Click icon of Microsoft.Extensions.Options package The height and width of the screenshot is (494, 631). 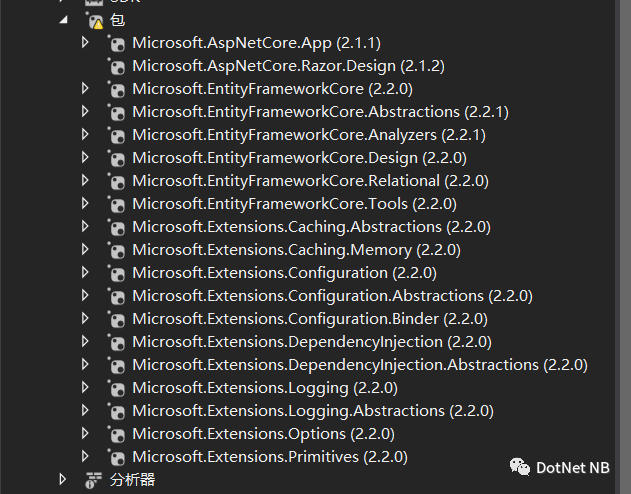click(117, 434)
